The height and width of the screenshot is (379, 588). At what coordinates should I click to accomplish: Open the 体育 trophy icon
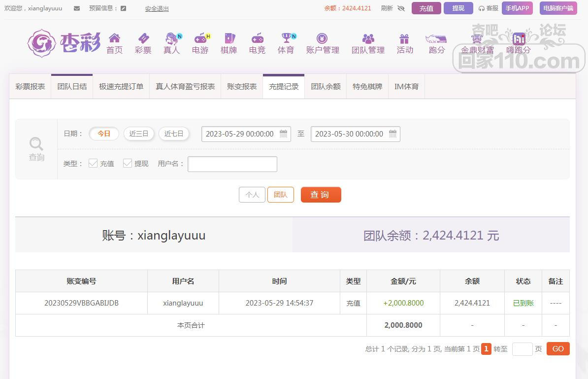coord(286,38)
